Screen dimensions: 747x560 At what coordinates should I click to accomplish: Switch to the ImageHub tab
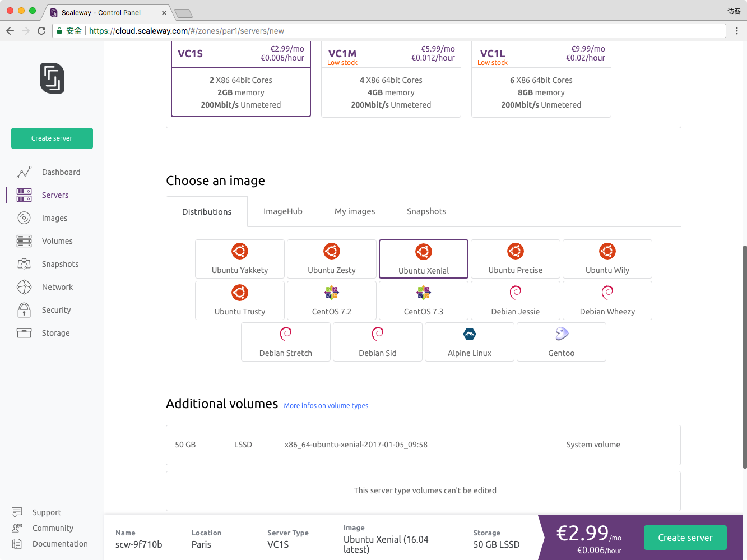(283, 211)
